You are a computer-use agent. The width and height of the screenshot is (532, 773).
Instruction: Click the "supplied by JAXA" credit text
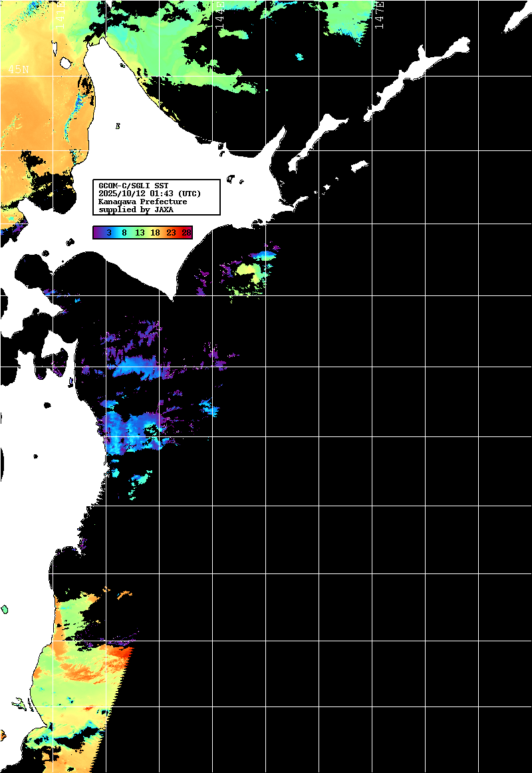[136, 210]
